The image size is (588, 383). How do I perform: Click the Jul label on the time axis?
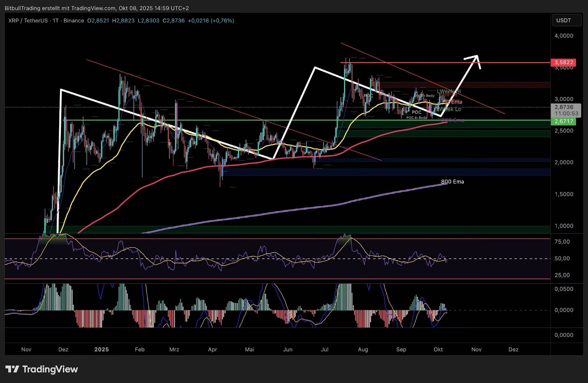(325, 349)
